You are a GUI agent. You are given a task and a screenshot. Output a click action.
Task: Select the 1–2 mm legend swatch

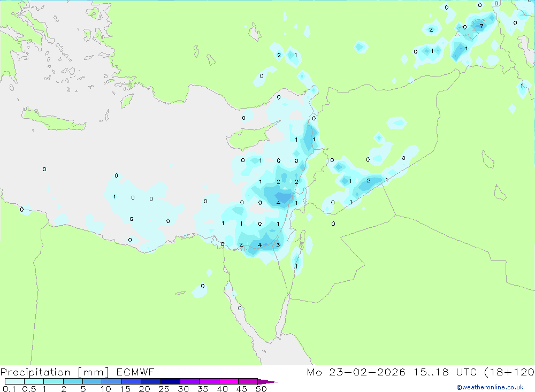pos(53,381)
